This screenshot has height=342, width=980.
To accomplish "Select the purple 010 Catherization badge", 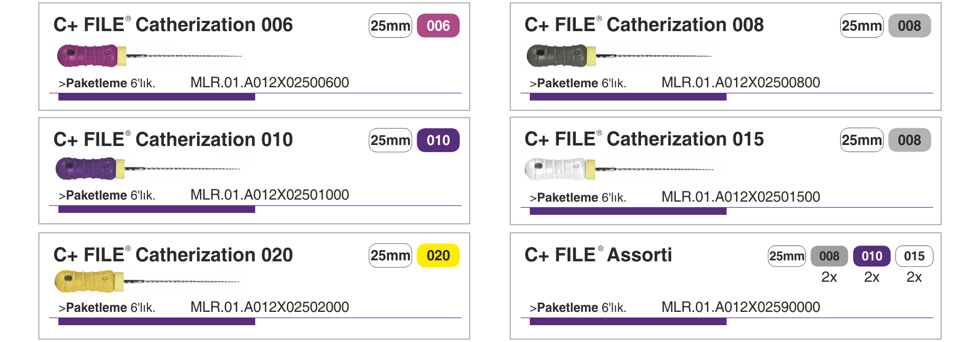I will [438, 140].
